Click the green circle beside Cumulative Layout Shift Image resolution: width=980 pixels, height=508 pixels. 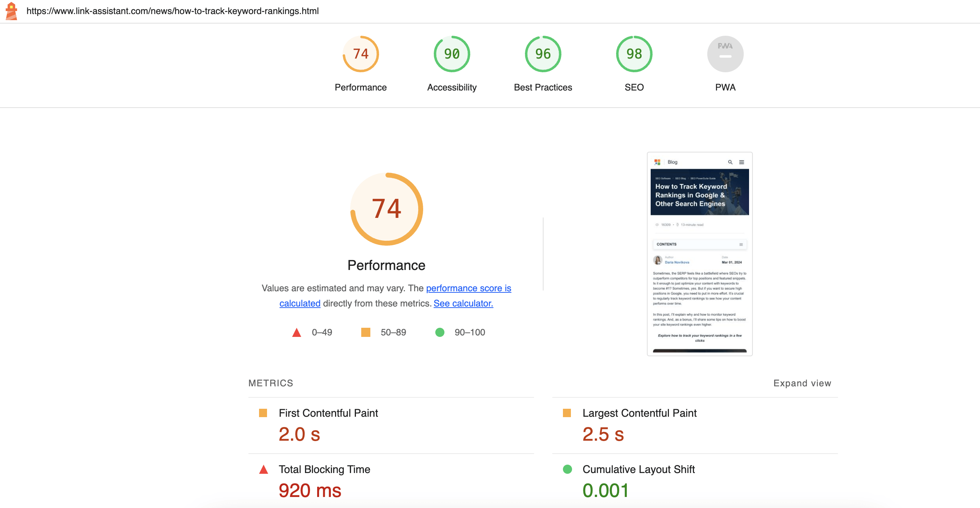(567, 469)
